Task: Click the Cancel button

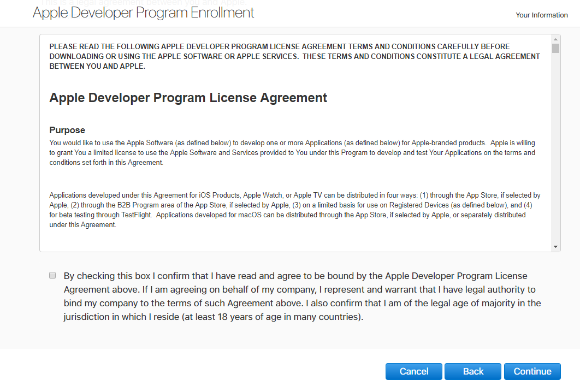Action: point(413,371)
